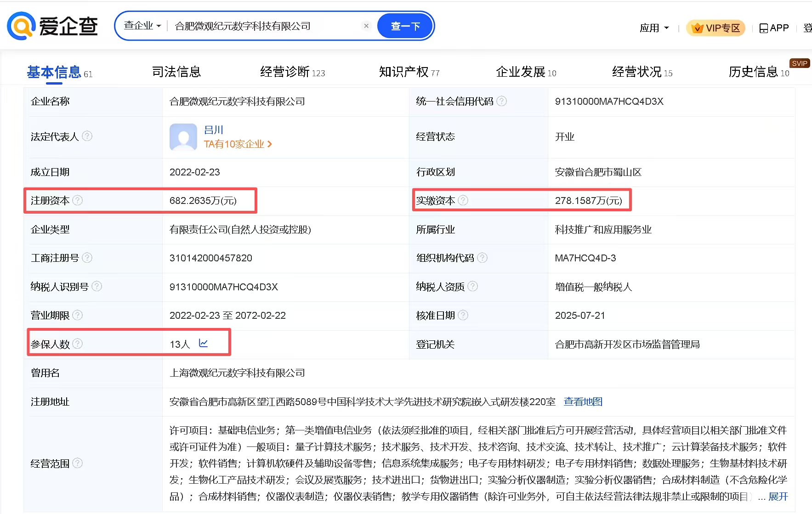Select the 310142000457820 registration number
Image resolution: width=812 pixels, height=514 pixels.
[211, 258]
